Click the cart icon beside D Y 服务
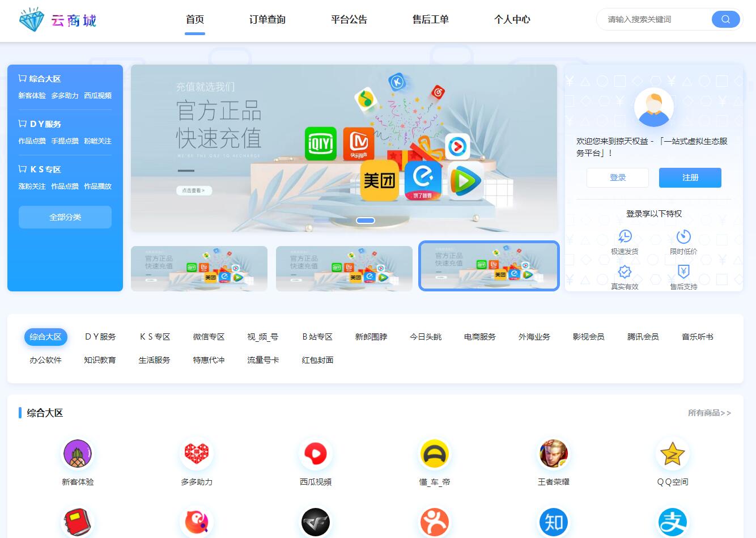 coord(23,124)
